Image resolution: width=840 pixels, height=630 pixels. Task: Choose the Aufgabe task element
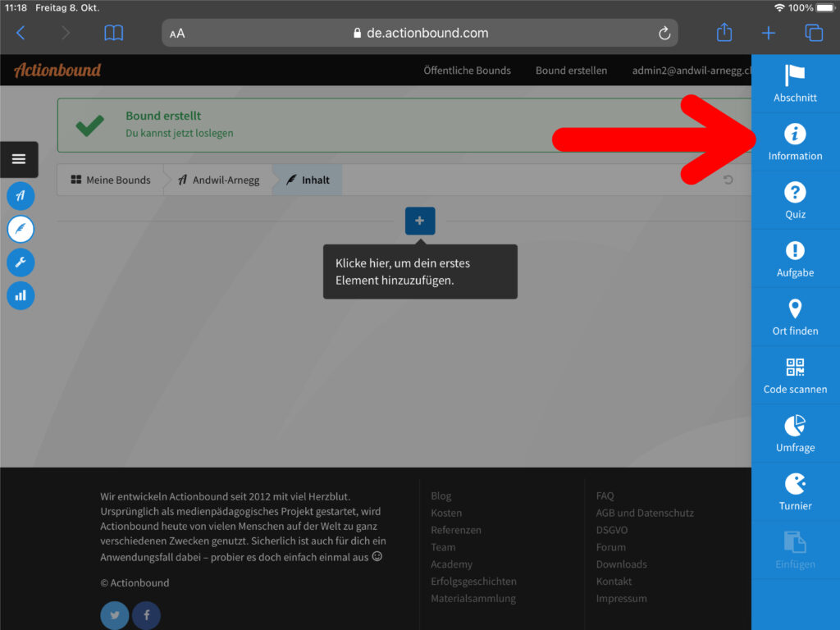click(795, 258)
